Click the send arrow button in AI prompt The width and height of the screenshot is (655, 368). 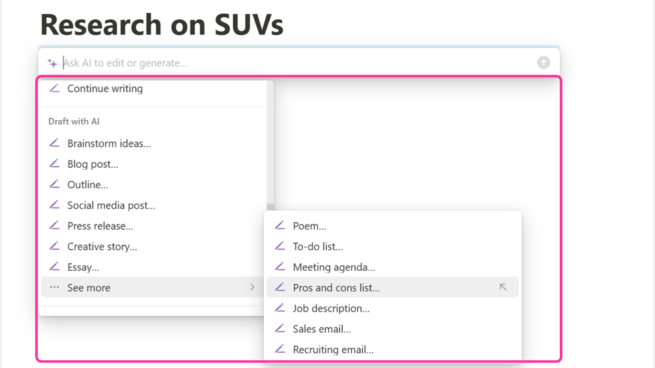[543, 63]
